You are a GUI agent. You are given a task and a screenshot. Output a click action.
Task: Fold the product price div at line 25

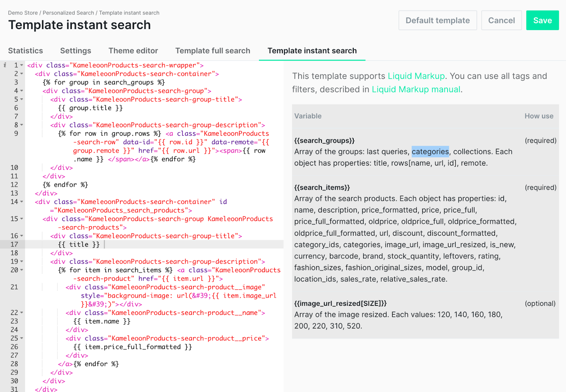[22, 338]
